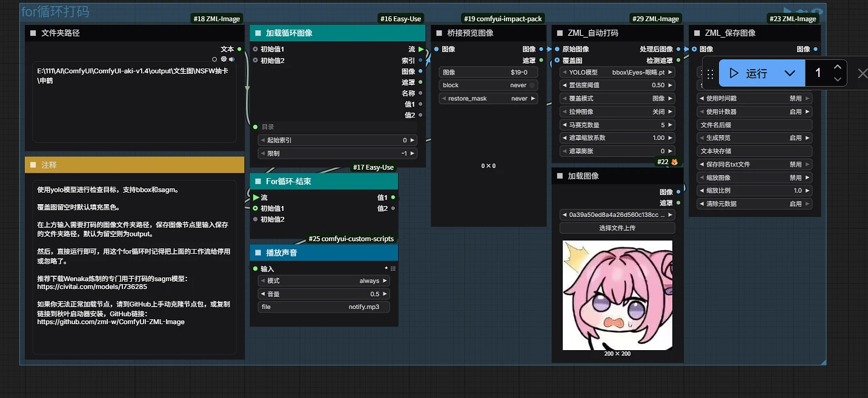Expand the chevron next to 运行
Viewport: 868px width, 398px height.
pos(789,73)
